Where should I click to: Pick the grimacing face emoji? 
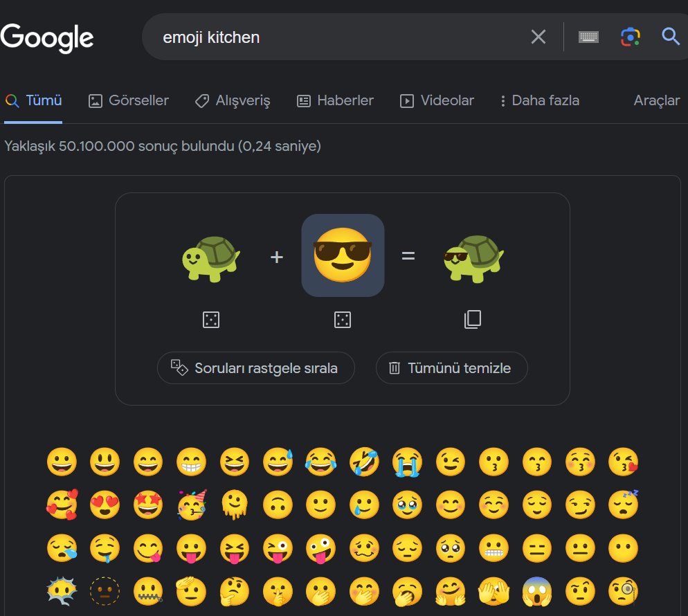pos(494,548)
